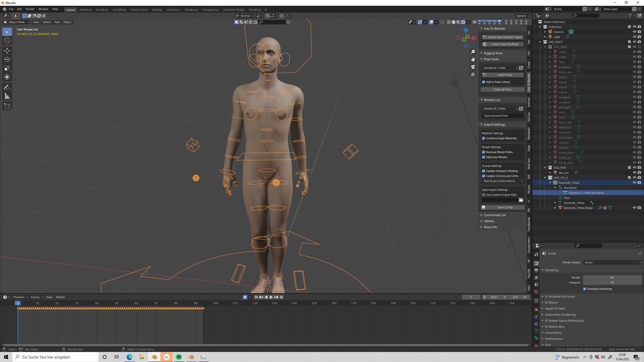Toggle Update Camera and Units checkbox
The image size is (644, 362).
(x=484, y=176)
